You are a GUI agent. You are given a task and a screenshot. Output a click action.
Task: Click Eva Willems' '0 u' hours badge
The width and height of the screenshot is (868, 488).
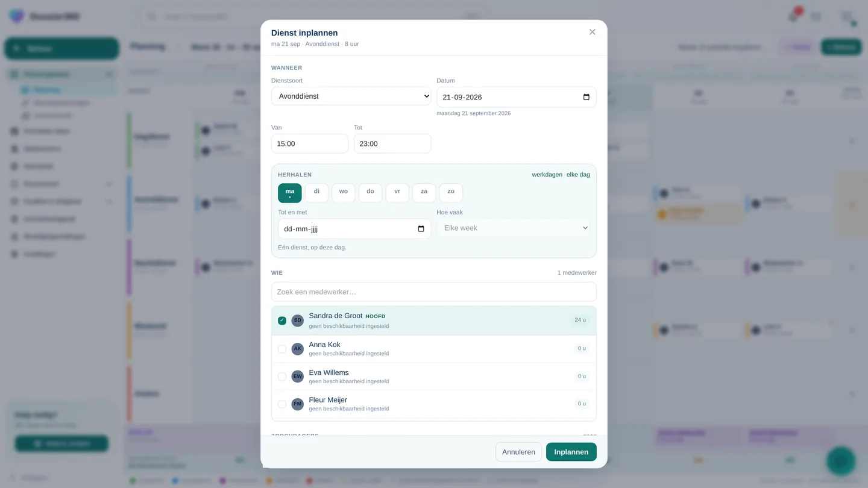[582, 376]
